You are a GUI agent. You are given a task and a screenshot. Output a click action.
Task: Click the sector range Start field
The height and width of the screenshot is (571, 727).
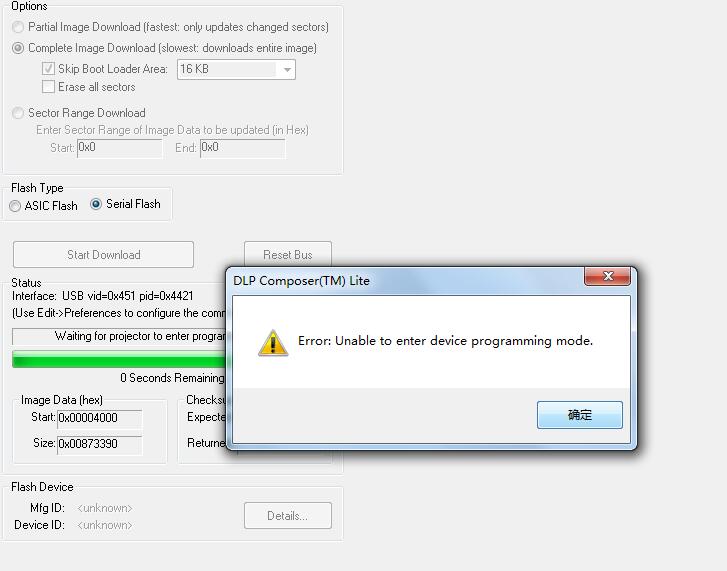point(120,148)
